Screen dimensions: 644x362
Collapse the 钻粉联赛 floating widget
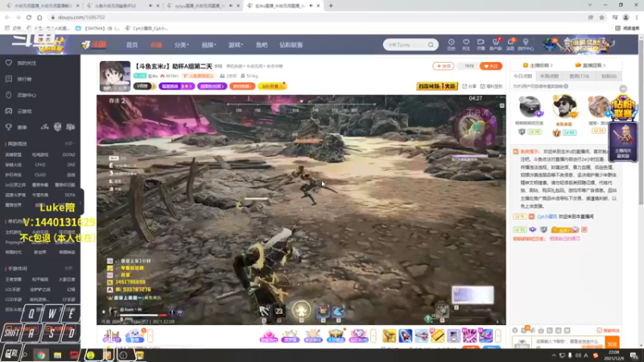[623, 88]
